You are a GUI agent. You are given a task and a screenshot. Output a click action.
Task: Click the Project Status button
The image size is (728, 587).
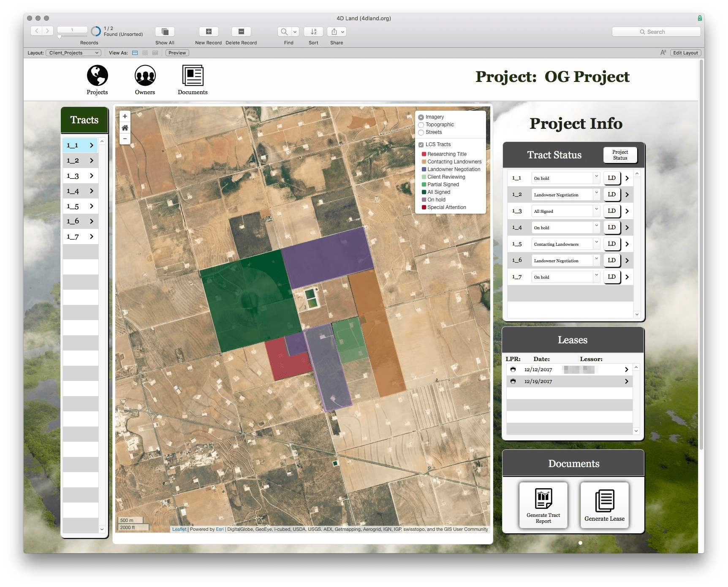(620, 155)
